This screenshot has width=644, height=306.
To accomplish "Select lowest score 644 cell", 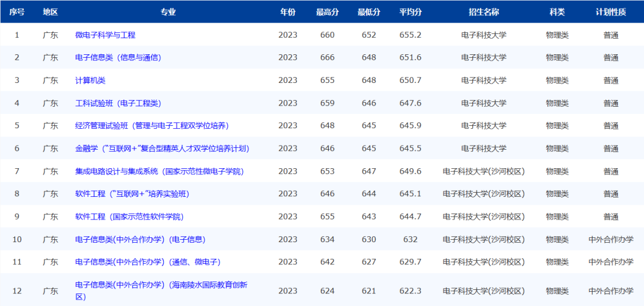I will (369, 193).
